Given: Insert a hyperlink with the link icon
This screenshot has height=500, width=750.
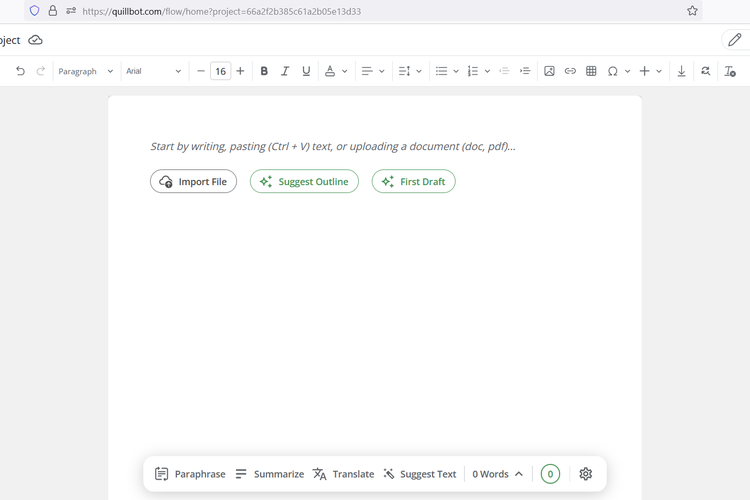Looking at the screenshot, I should [x=570, y=71].
